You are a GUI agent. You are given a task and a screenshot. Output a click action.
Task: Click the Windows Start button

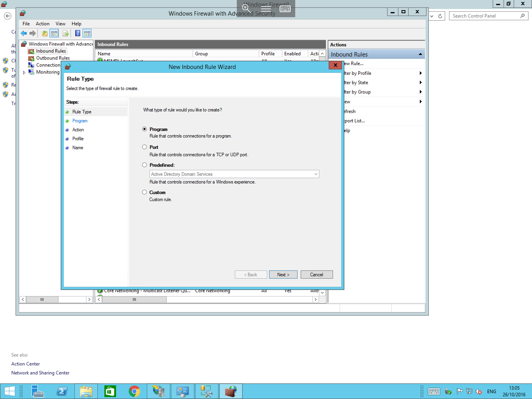[10, 391]
